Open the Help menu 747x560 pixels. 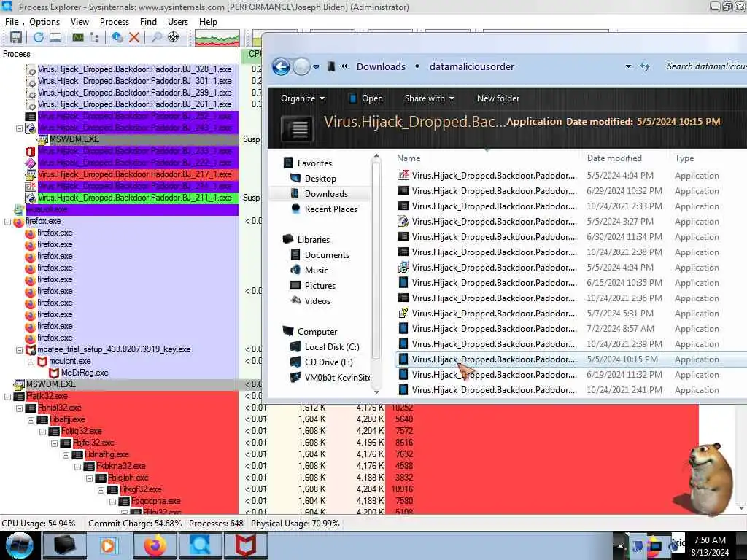coord(208,22)
